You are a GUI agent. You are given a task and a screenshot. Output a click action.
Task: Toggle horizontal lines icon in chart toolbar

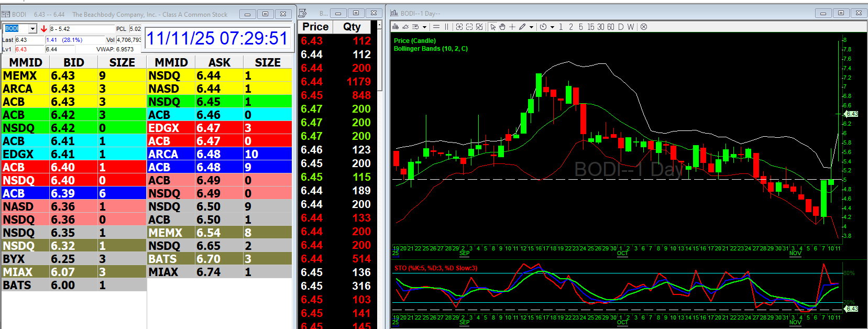436,27
